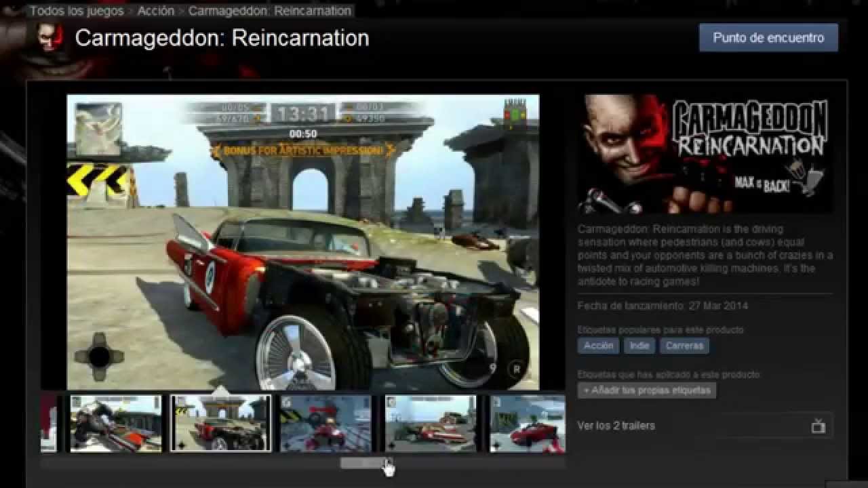Select 'Carmageddon: Reincarnation' breadcrumb link
The width and height of the screenshot is (868, 488).
270,11
